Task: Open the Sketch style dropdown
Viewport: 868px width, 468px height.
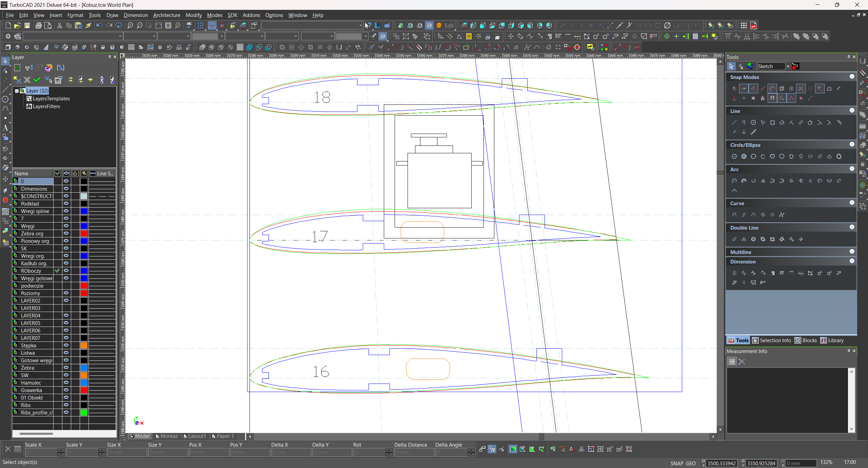Action: tap(788, 66)
